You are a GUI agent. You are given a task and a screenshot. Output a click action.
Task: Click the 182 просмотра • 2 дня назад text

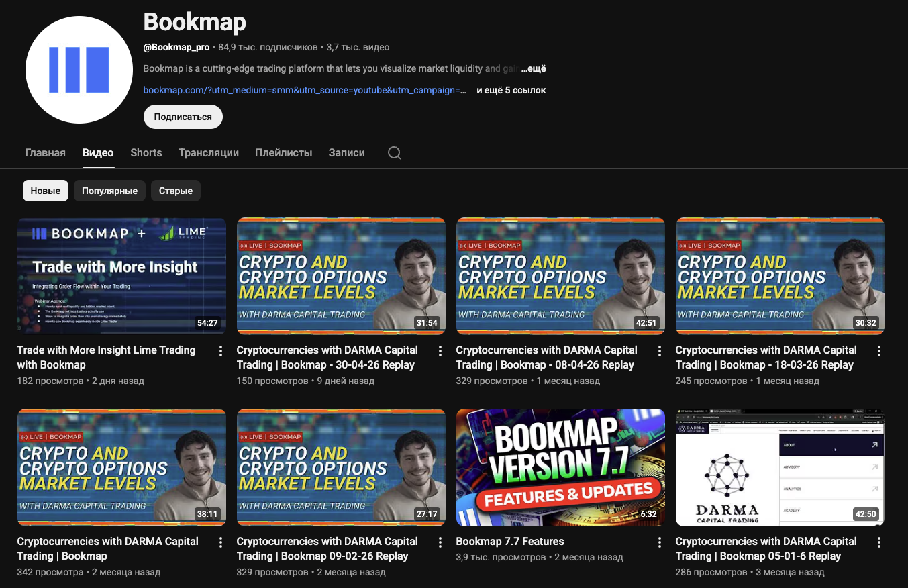[81, 381]
